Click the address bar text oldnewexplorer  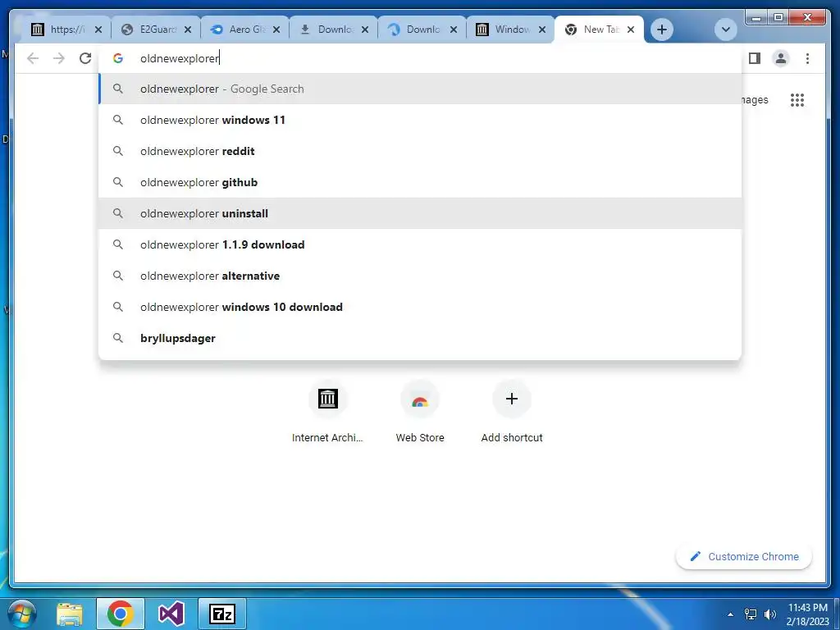click(180, 58)
